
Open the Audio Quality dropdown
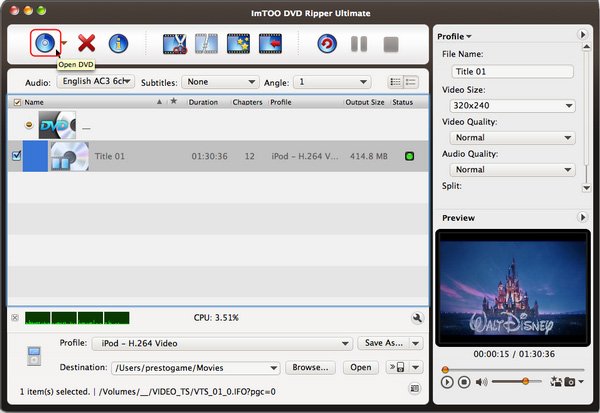coord(513,170)
